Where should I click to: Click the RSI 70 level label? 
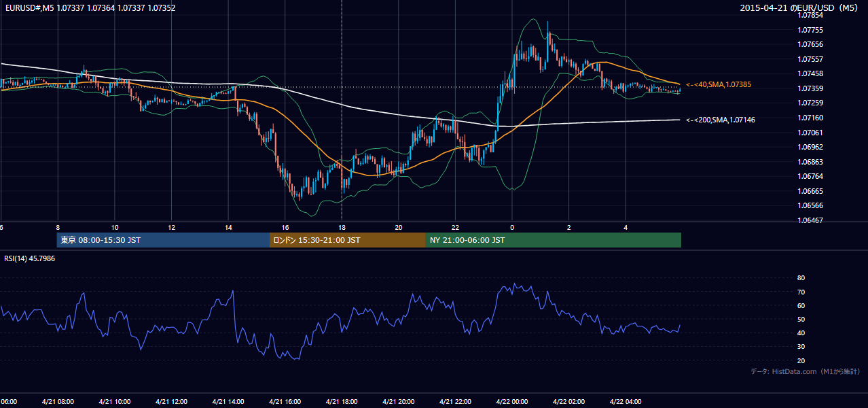[x=801, y=292]
